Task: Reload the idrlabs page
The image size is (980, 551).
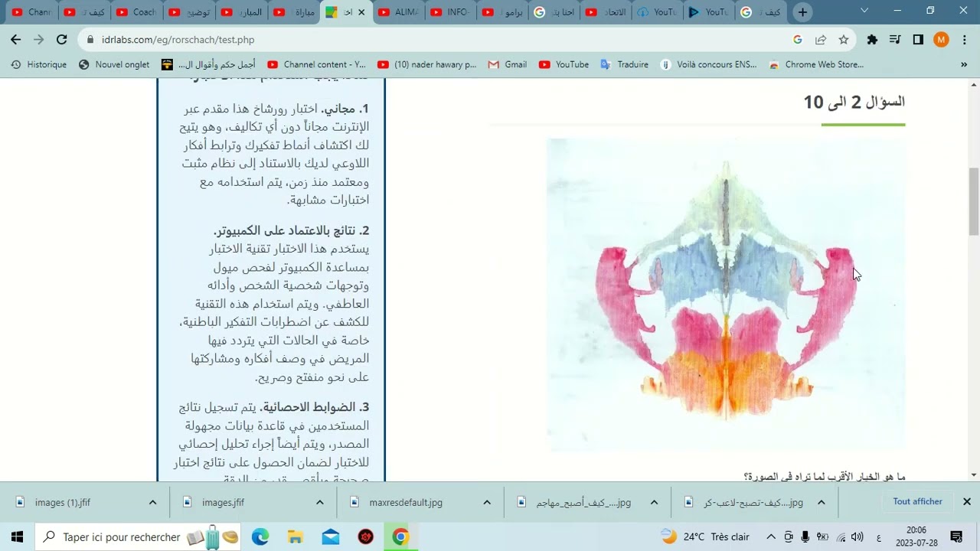Action: pyautogui.click(x=61, y=40)
